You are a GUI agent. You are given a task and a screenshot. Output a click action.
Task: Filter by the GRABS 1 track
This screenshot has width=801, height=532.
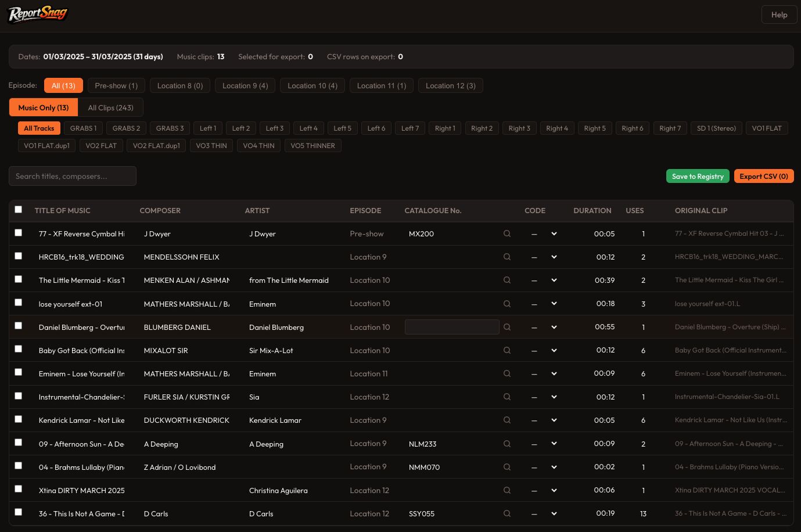[x=84, y=128]
